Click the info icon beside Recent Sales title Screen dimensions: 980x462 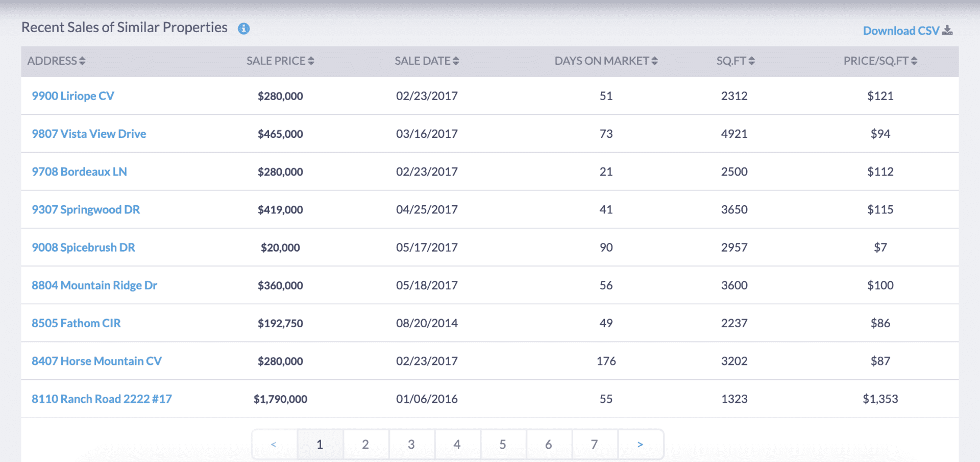244,29
